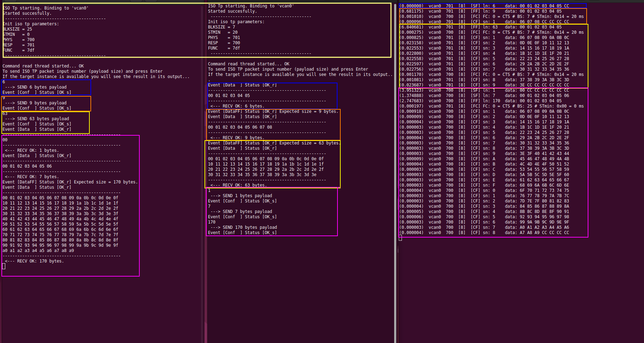Click hex row '00 01 02 03 04 05 06 07 08'

240,127
